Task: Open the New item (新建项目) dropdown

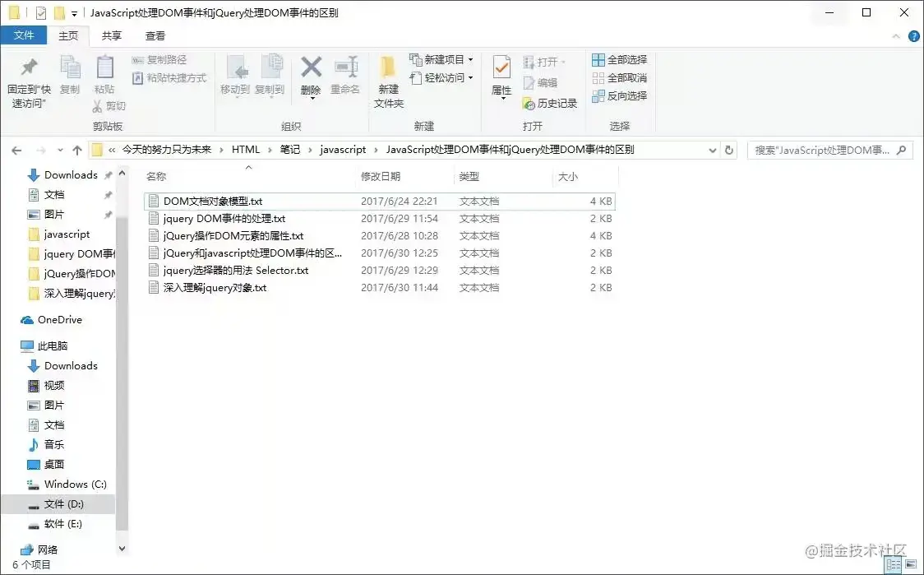Action: 441,59
